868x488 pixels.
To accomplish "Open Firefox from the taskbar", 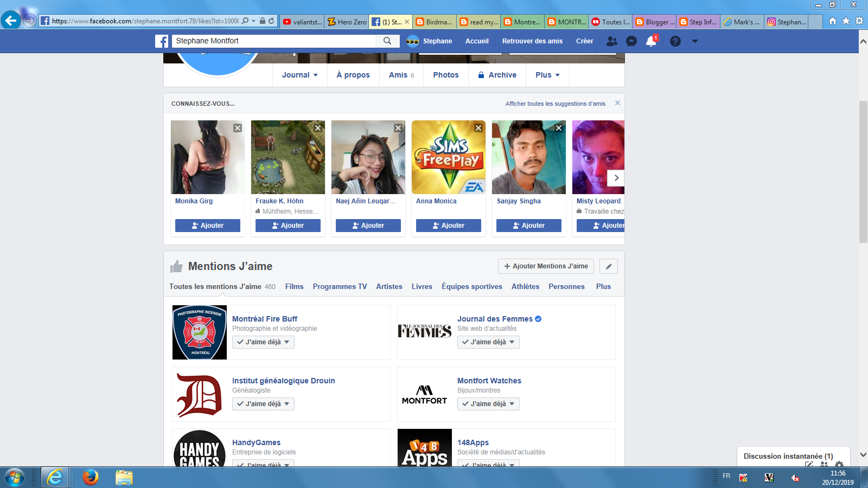I will 91,478.
